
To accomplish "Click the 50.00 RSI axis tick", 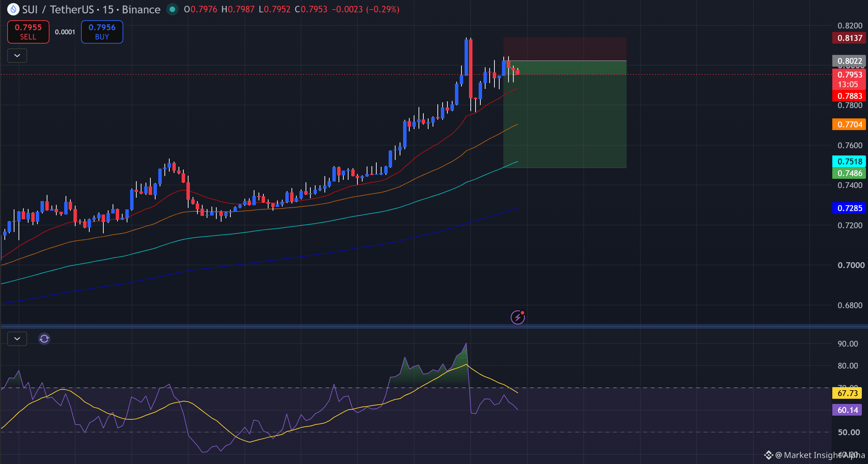I will [x=849, y=432].
